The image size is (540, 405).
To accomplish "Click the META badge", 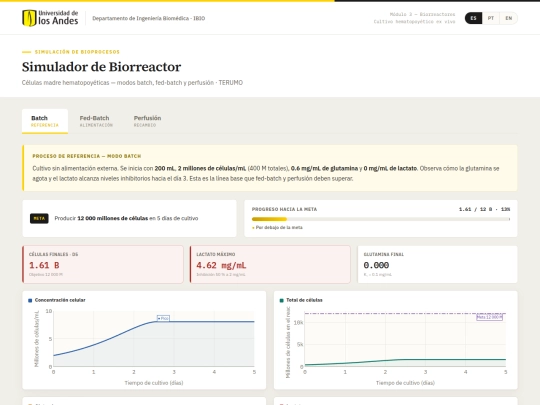I will pyautogui.click(x=39, y=218).
